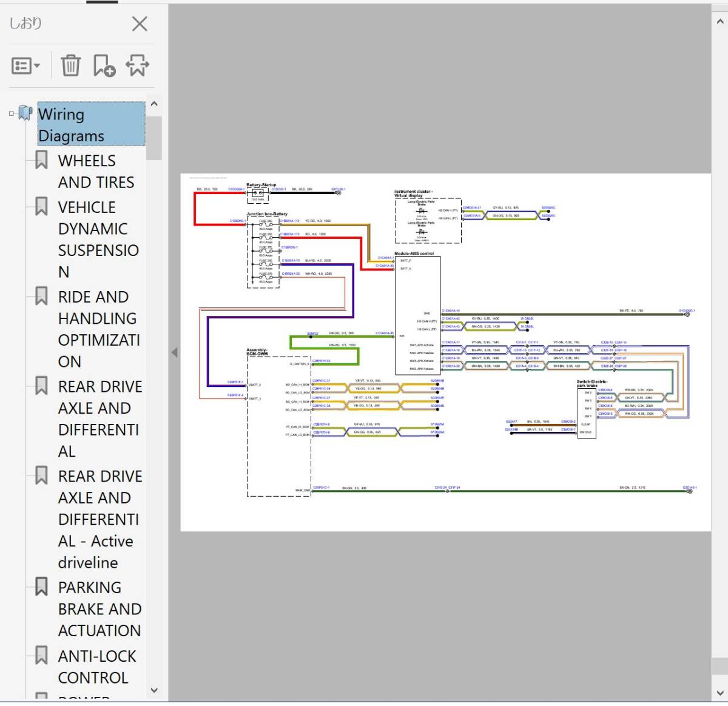This screenshot has width=728, height=706.
Task: Click the VEHICLE DYNAMIC SUSPENSION bookmark icon
Action: coord(41,206)
